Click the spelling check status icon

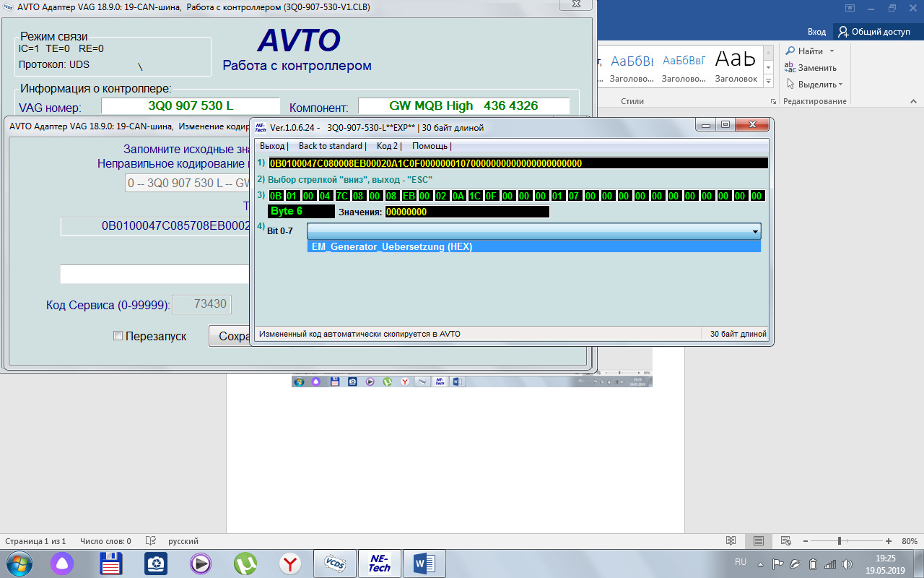pyautogui.click(x=151, y=540)
